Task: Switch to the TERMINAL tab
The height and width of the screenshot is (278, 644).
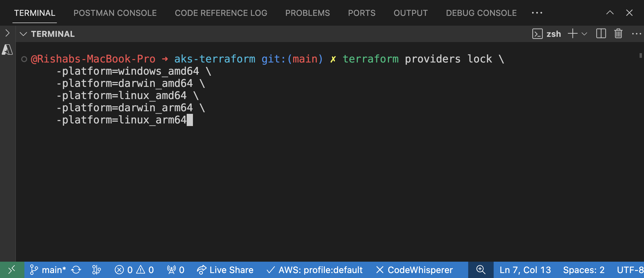Action: (x=35, y=13)
